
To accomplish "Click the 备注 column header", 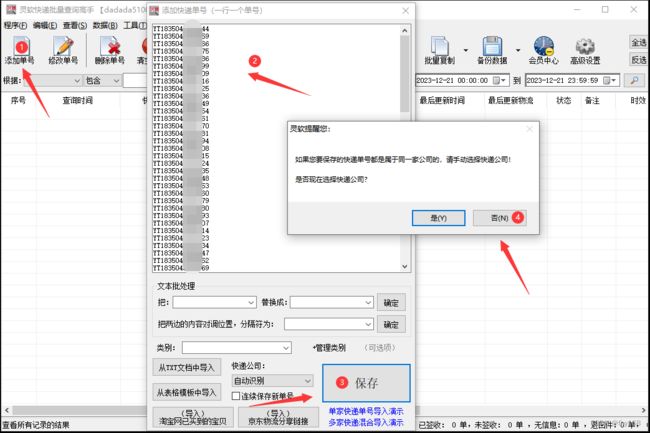I will pyautogui.click(x=592, y=100).
